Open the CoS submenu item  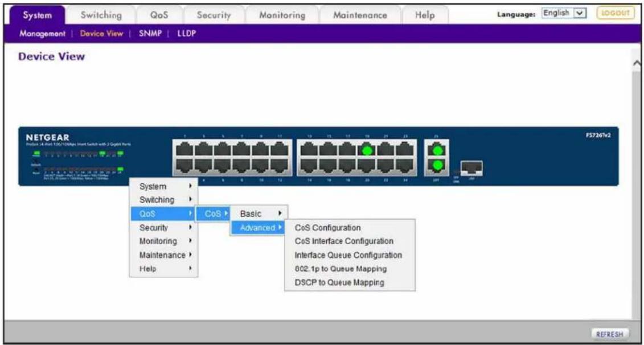[x=212, y=213]
